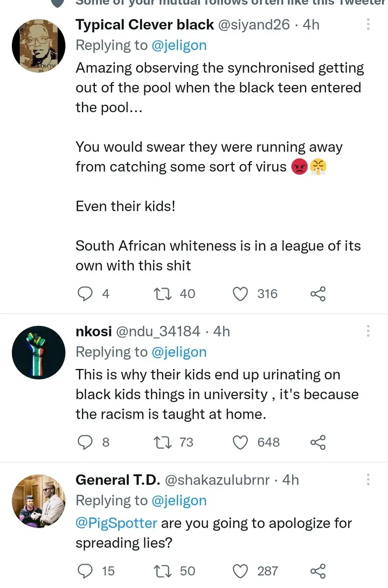Open more options on General T.D.'s tweet
This screenshot has height=588, width=388.
pyautogui.click(x=369, y=480)
